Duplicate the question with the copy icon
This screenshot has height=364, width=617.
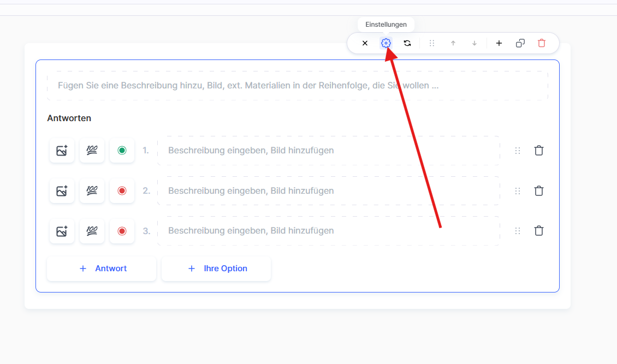coord(520,43)
